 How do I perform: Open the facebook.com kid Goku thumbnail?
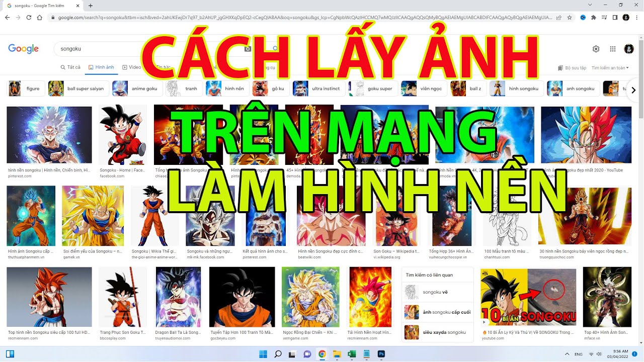[x=123, y=134]
